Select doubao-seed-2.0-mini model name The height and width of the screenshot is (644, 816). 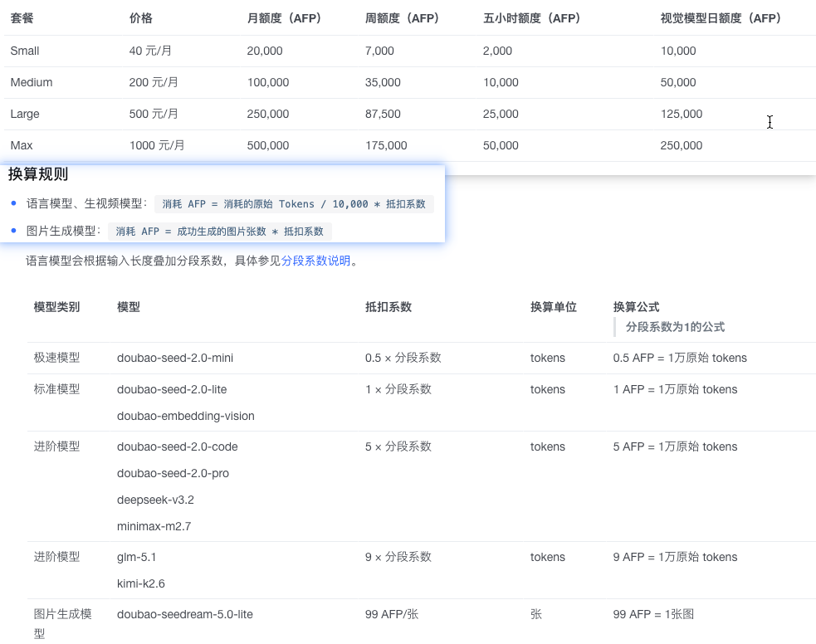pos(175,358)
